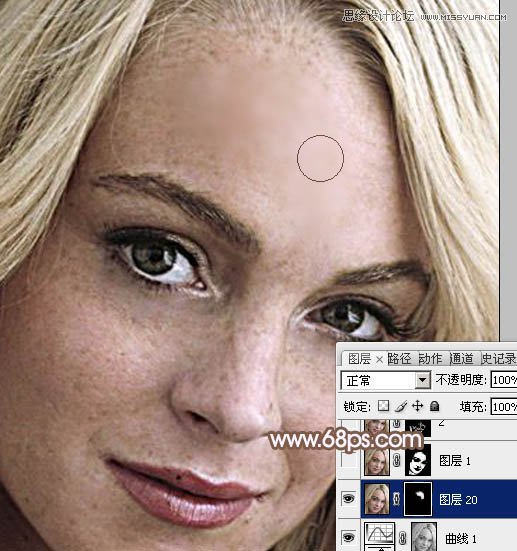Switch to the 图层 tab
The width and height of the screenshot is (517, 551).
point(360,359)
